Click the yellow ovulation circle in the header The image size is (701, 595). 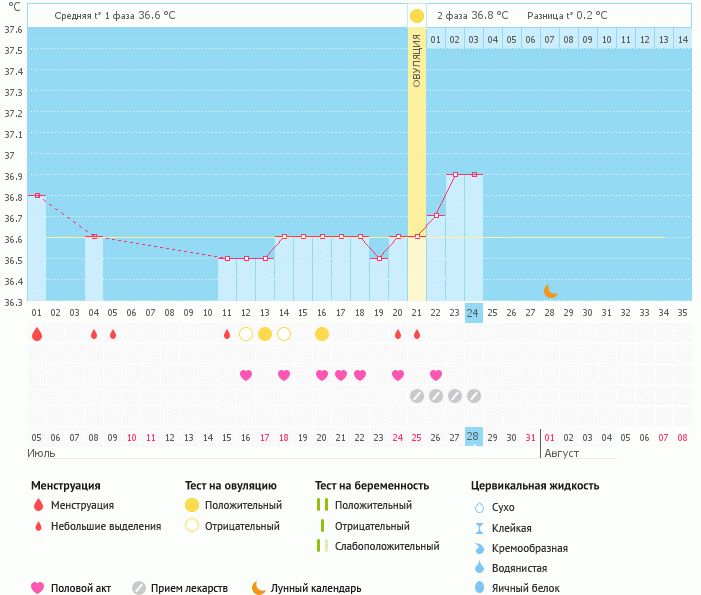(x=416, y=16)
